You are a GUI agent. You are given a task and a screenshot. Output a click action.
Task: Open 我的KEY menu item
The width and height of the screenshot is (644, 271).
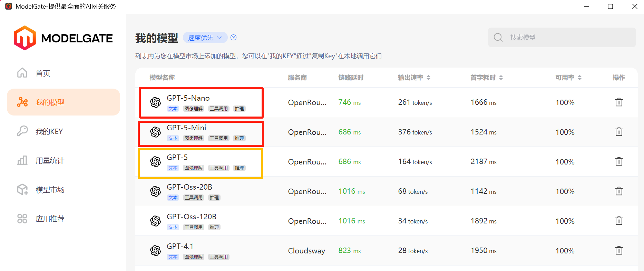click(64, 131)
